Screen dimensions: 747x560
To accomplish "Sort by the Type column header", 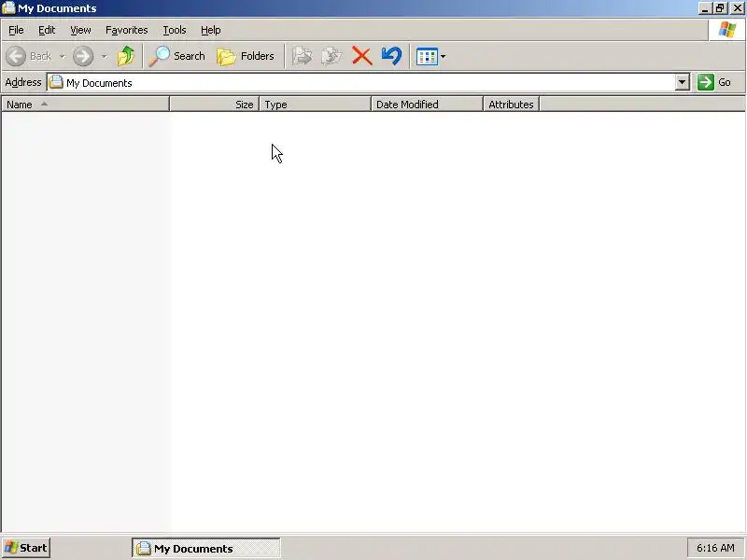I will click(315, 105).
